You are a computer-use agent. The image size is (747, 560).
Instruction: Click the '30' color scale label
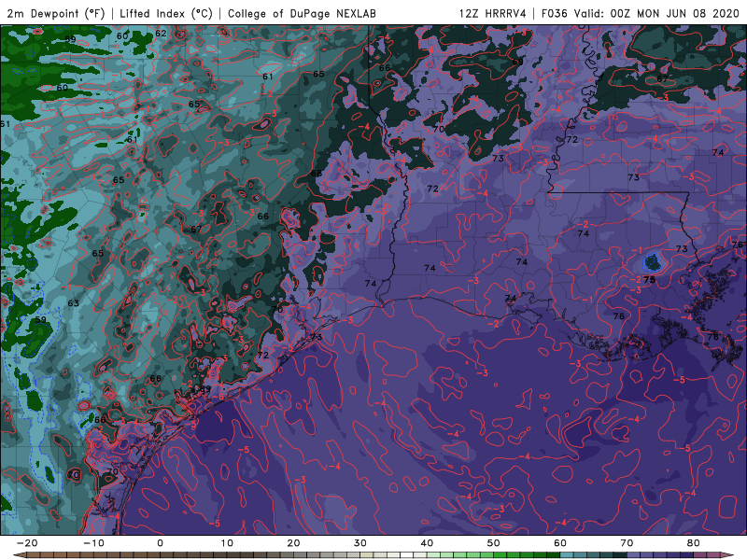360,543
